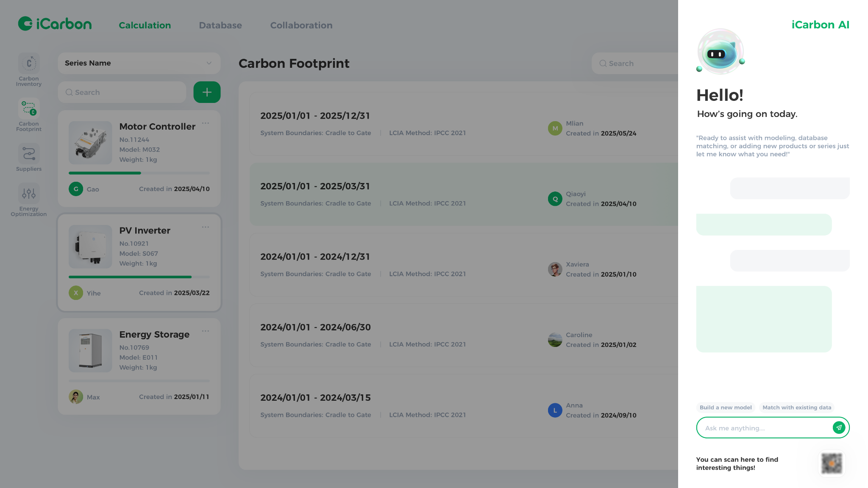The width and height of the screenshot is (868, 488).
Task: Open PV Inverter card three-dot menu
Action: [206, 227]
